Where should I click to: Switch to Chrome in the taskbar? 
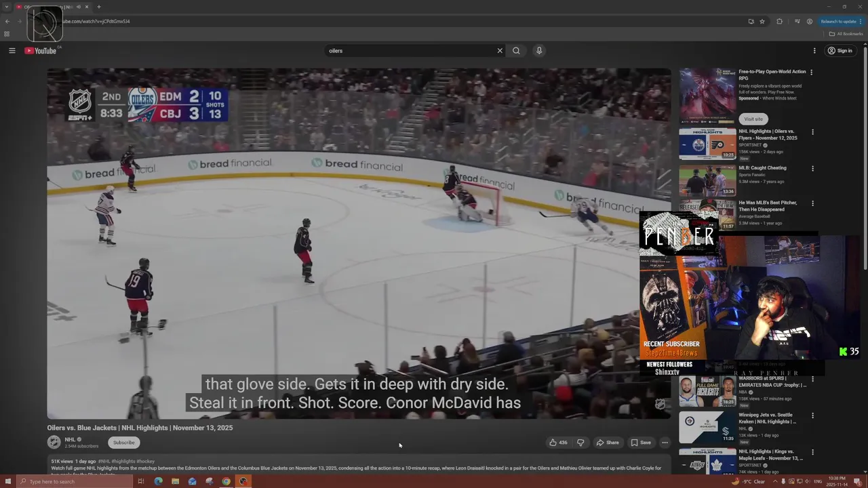(x=226, y=481)
